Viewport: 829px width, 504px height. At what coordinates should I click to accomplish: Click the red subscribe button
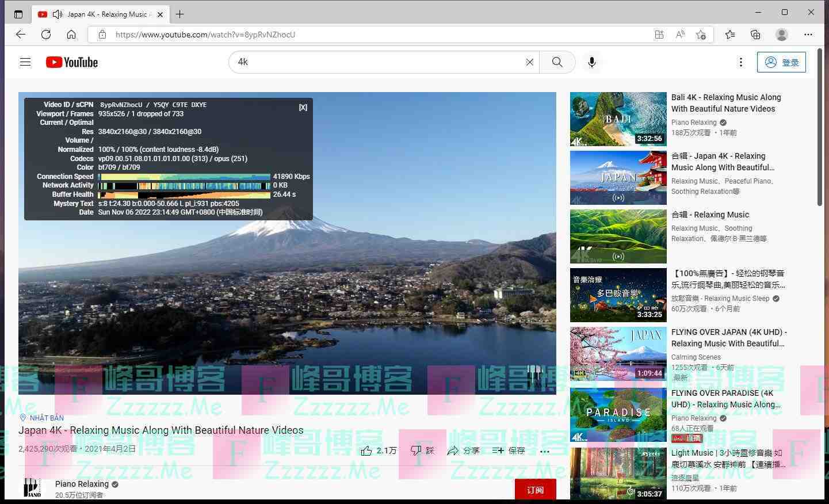click(x=535, y=490)
